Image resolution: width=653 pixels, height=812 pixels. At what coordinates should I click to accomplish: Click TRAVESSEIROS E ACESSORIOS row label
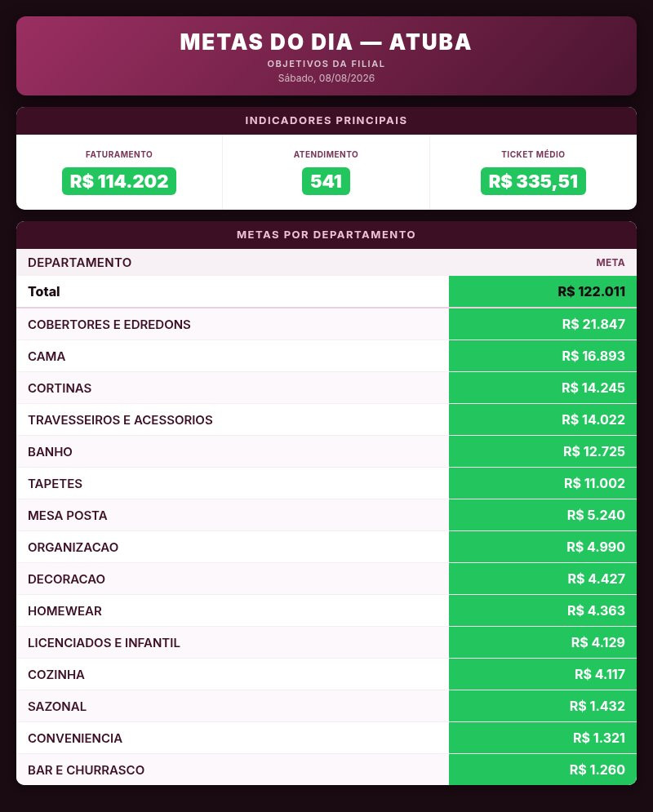click(x=120, y=420)
